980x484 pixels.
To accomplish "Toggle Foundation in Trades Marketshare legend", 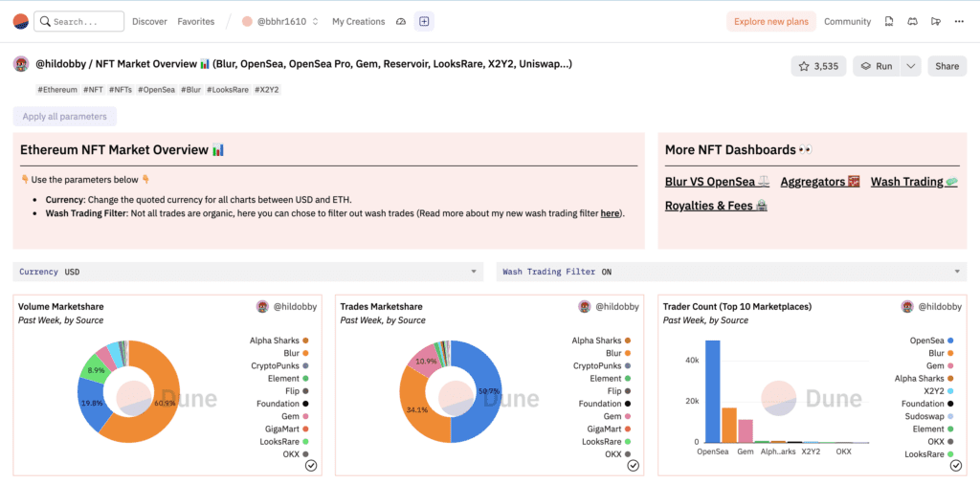I will coord(605,404).
